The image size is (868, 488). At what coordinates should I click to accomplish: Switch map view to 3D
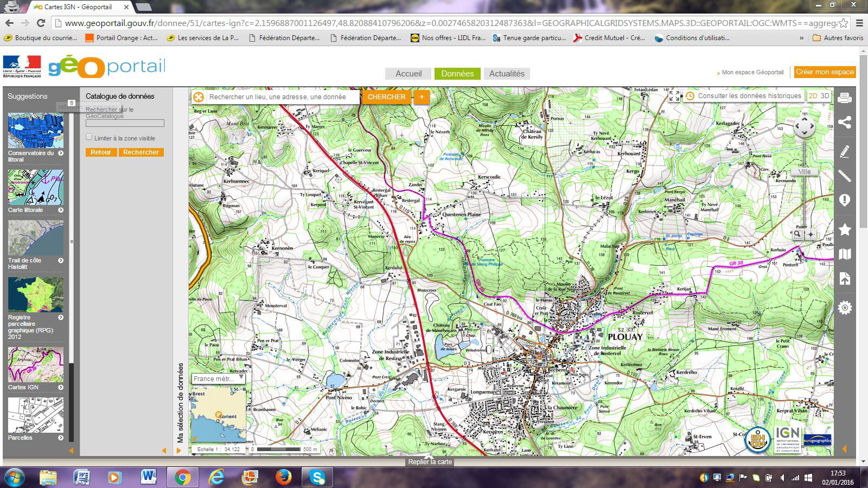click(x=825, y=96)
